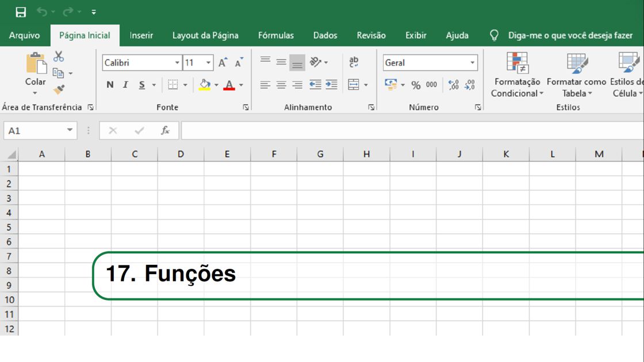Click the wrap text ab icon
This screenshot has width=644, height=362.
tap(354, 62)
